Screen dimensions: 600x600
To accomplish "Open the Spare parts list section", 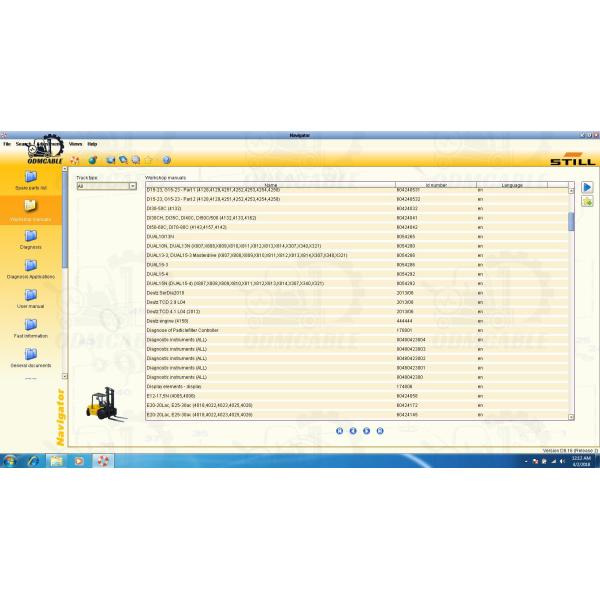I will (x=30, y=178).
